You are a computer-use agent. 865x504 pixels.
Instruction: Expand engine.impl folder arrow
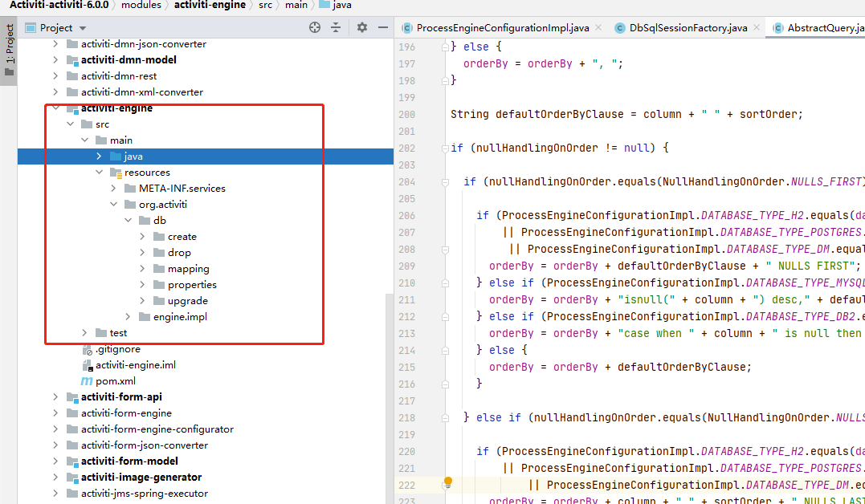(x=128, y=316)
